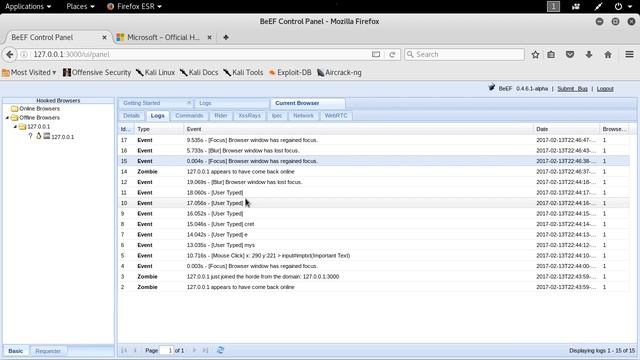
Task: Click the power icon in top bar
Action: coord(618,6)
